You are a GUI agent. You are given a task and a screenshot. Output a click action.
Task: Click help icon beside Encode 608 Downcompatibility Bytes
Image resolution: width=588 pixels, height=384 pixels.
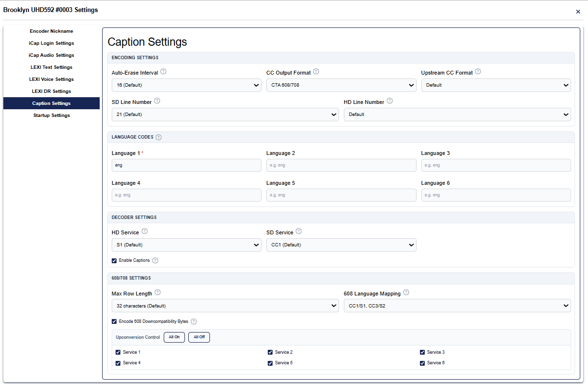[194, 322]
